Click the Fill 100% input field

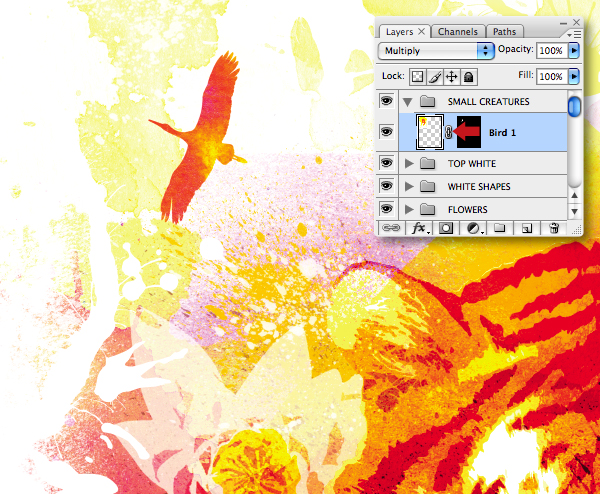551,76
